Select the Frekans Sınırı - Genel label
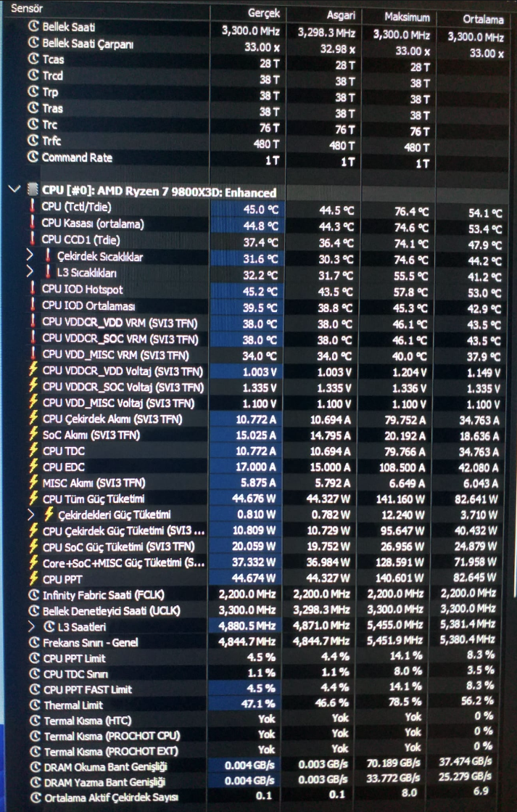Viewport: 517px width, 812px height. click(91, 643)
